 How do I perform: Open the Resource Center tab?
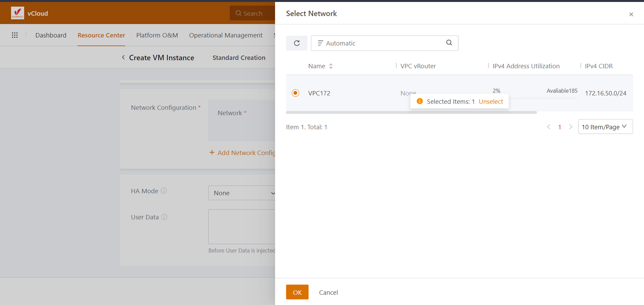pos(101,35)
